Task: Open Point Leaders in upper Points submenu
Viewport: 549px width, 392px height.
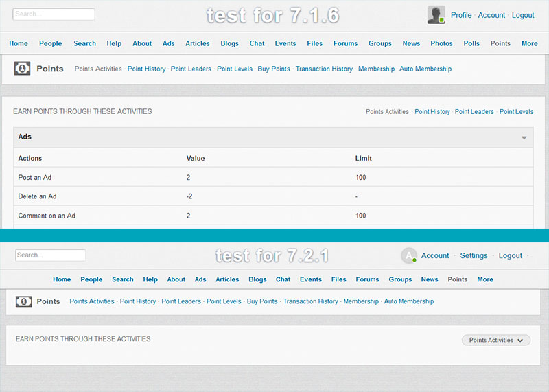Action: coord(191,69)
